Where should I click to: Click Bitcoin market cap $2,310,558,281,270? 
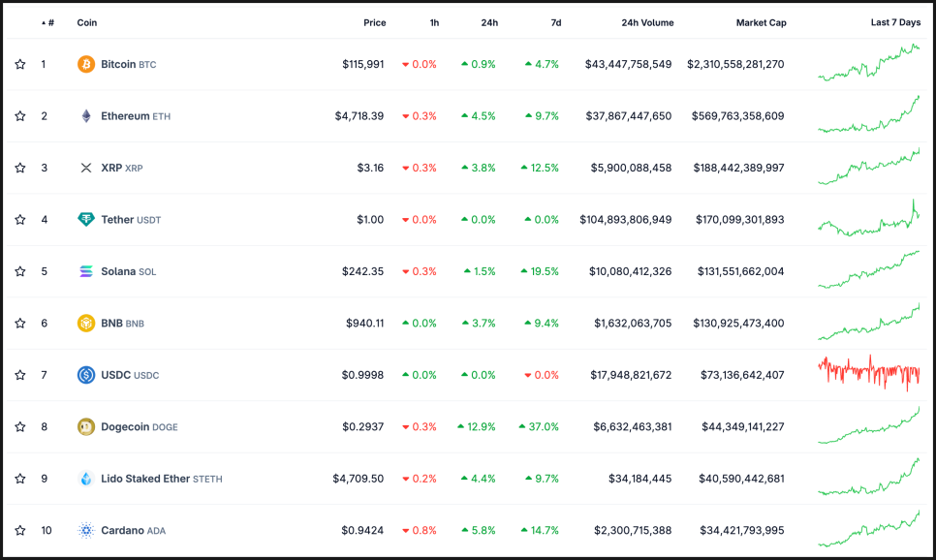click(x=735, y=64)
